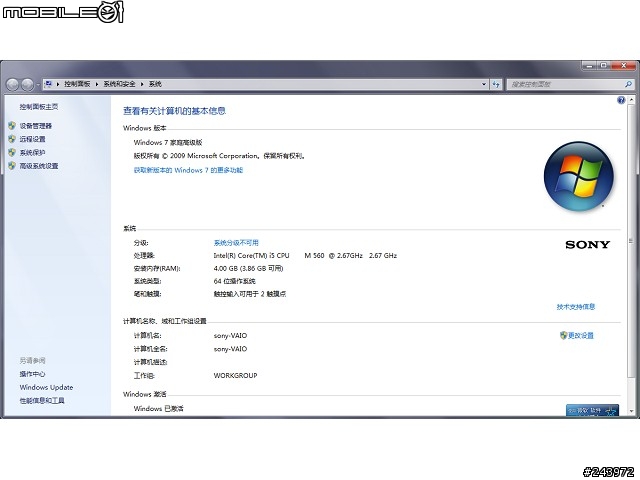
Task: Open 远程设置 link
Action: click(32, 139)
